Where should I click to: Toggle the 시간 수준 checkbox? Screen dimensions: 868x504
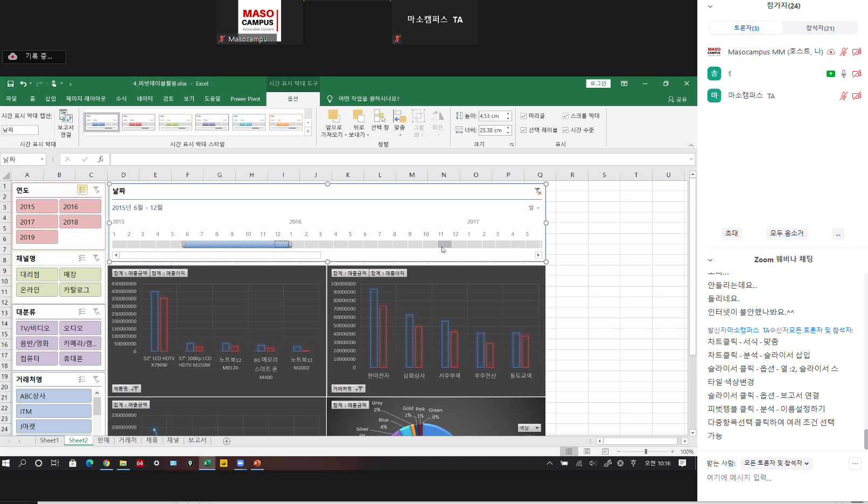click(565, 130)
